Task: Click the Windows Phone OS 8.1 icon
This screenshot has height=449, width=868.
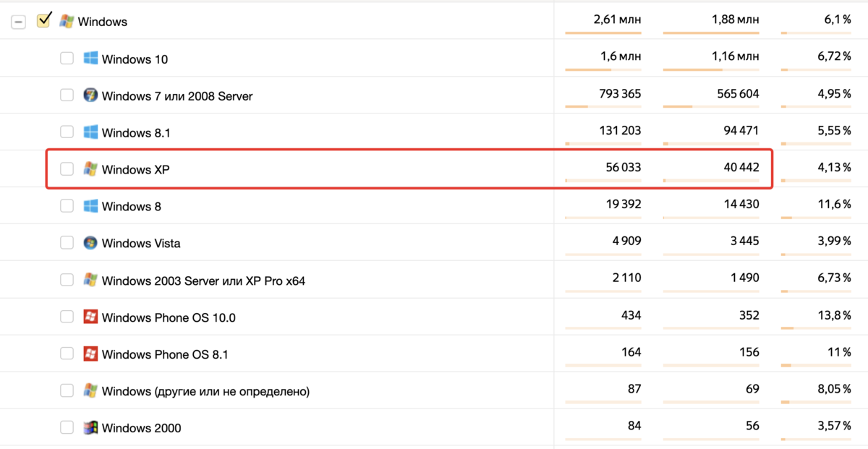Action: point(90,353)
